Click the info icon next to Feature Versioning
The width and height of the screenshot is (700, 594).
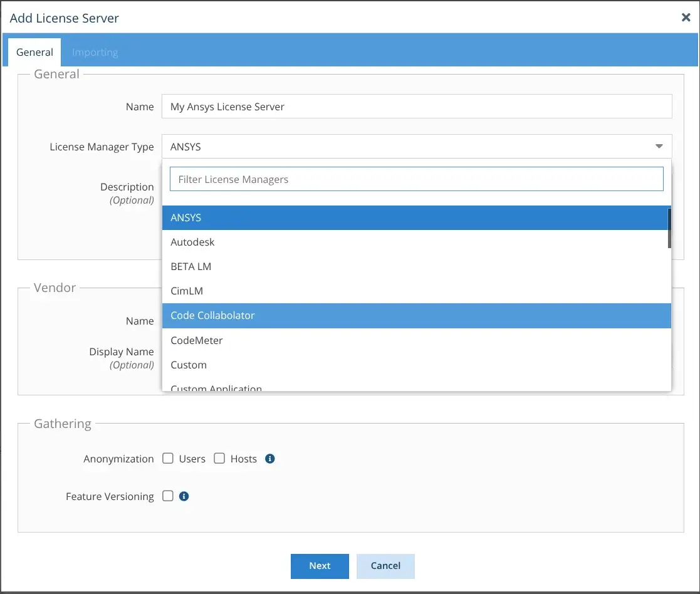pos(184,496)
